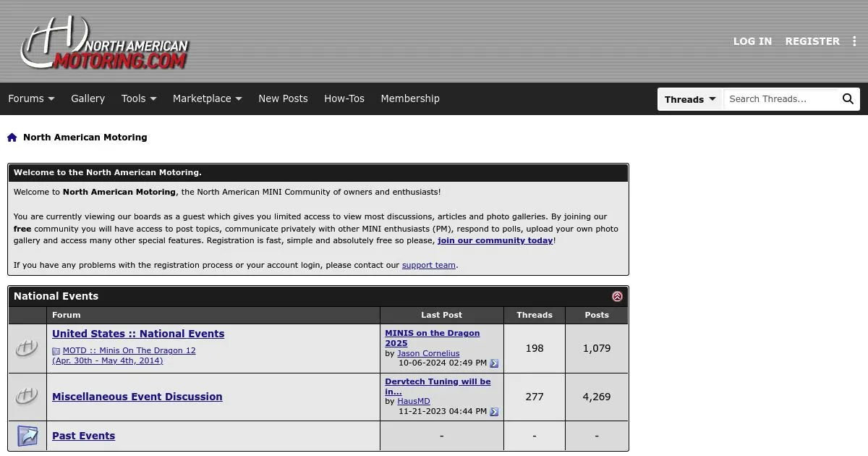Open United States :: National Events forum

[x=138, y=334]
